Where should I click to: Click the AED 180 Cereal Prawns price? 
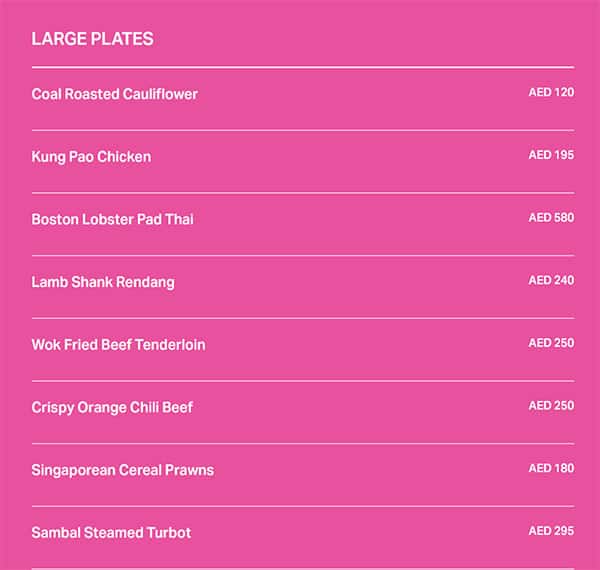tap(551, 468)
